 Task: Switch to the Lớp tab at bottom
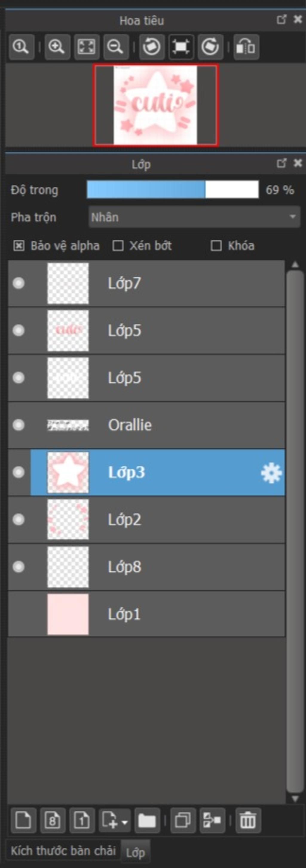[x=135, y=852]
